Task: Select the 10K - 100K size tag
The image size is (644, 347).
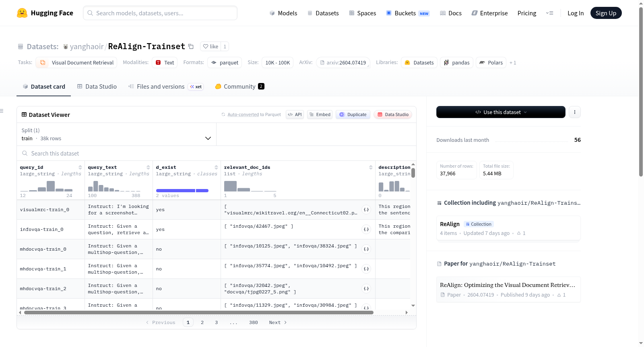Action: pyautogui.click(x=278, y=62)
